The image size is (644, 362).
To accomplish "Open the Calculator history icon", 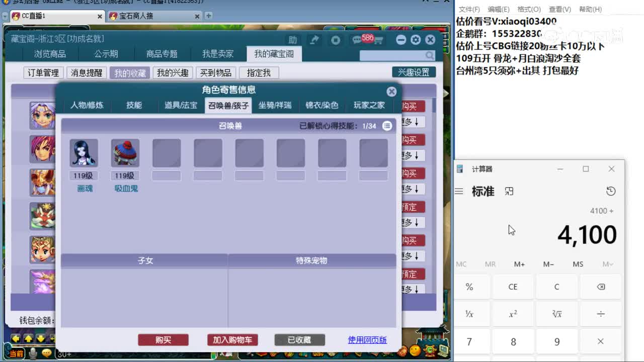I will [x=611, y=191].
